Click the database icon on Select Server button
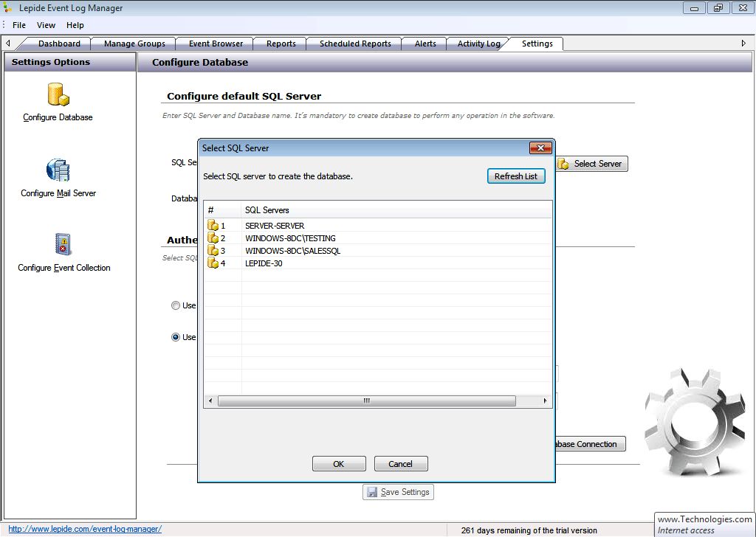756x537 pixels. (563, 164)
